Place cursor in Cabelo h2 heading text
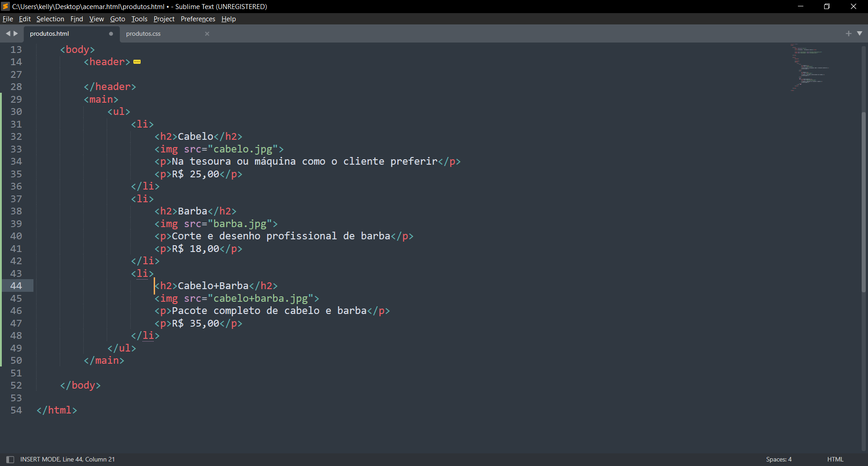This screenshot has width=868, height=466. pos(195,137)
